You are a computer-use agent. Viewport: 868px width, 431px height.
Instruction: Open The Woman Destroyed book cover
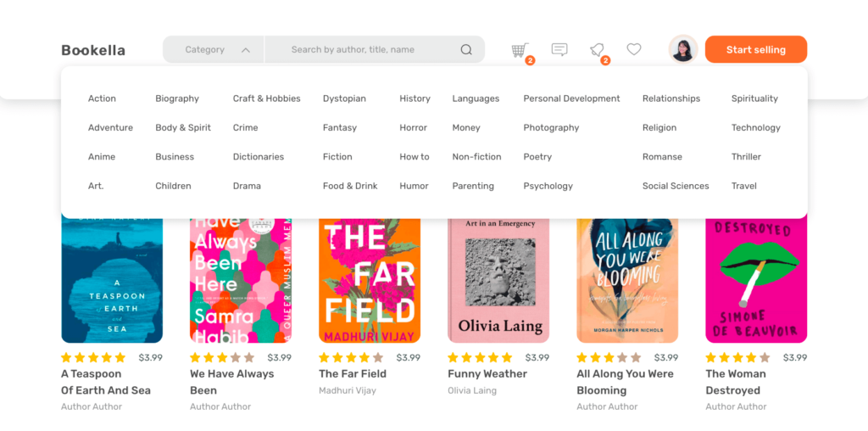point(756,280)
